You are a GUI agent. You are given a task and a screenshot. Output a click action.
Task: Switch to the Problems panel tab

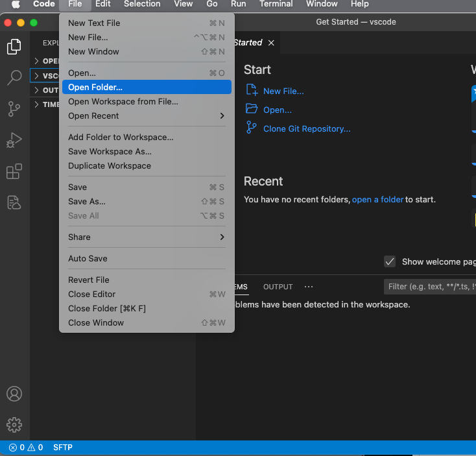tap(241, 287)
